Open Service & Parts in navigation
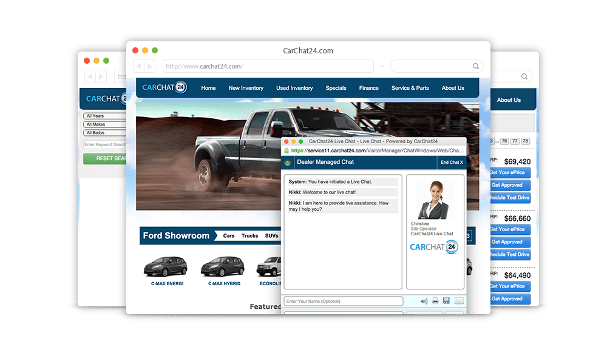Image resolution: width=607 pixels, height=364 pixels. point(410,88)
